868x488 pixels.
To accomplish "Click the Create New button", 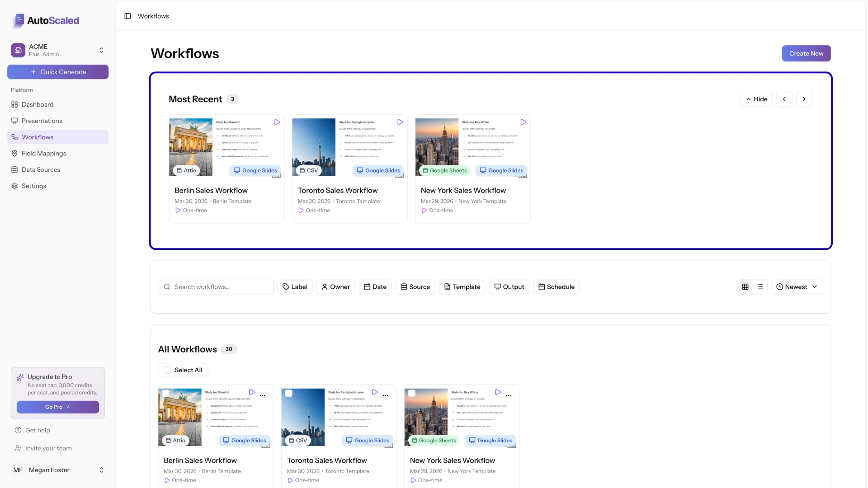I will tap(806, 53).
